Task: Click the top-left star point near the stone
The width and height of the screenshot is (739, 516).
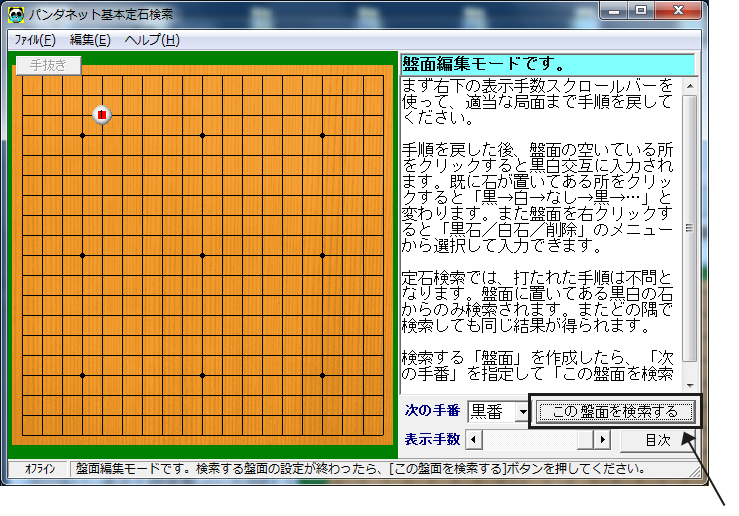Action: click(x=82, y=135)
